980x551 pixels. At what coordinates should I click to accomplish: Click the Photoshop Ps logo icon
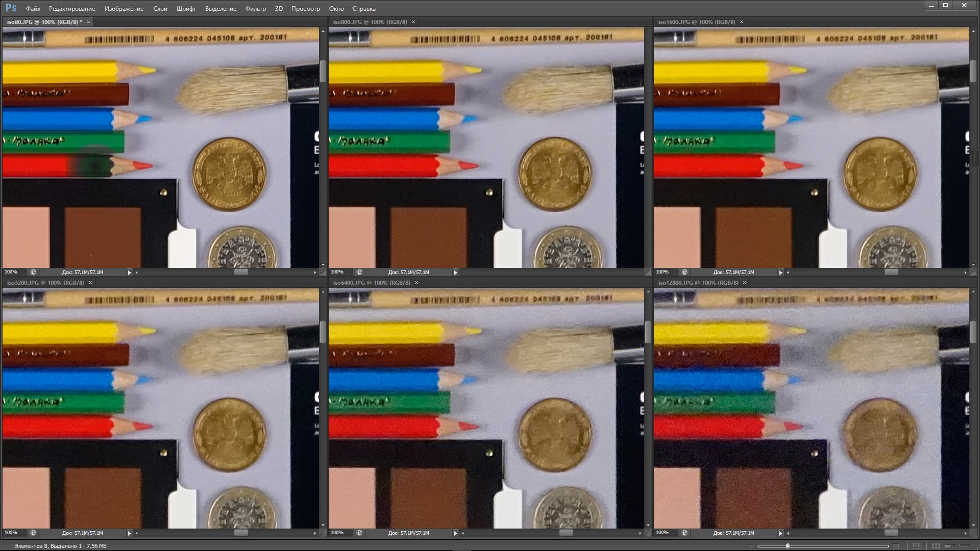click(x=11, y=8)
